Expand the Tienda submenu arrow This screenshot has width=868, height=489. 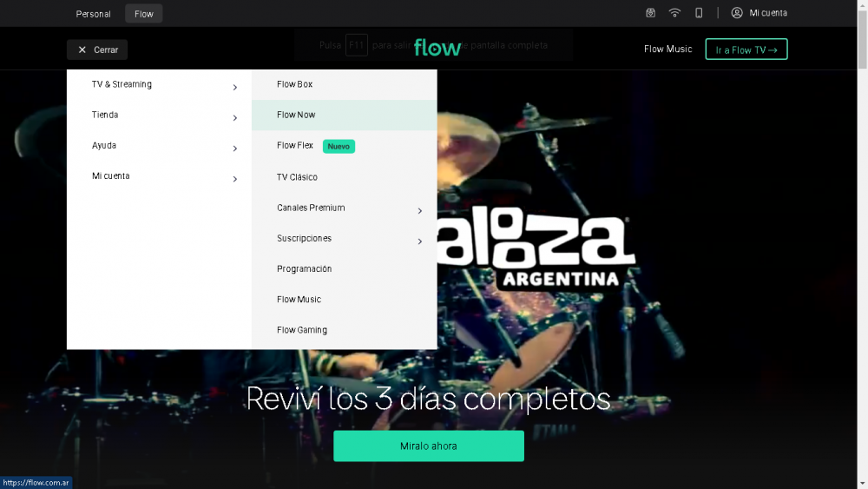click(234, 118)
